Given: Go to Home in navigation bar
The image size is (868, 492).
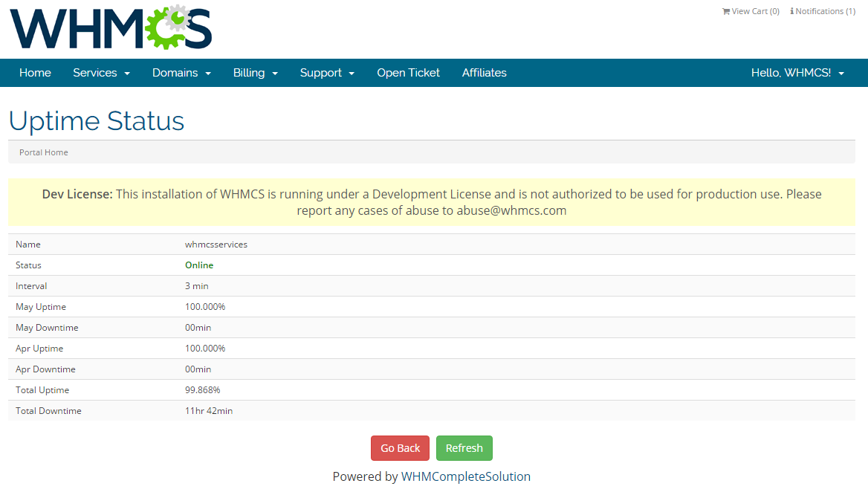Looking at the screenshot, I should click(35, 73).
